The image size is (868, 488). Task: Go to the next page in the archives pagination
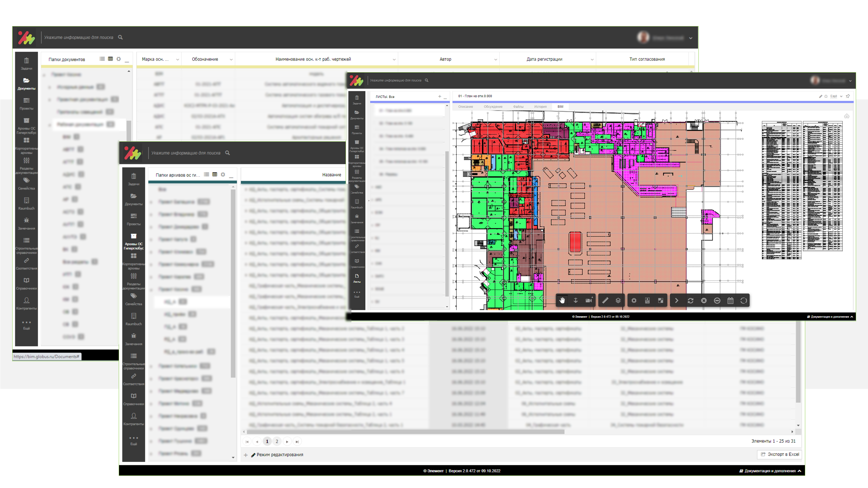(287, 441)
